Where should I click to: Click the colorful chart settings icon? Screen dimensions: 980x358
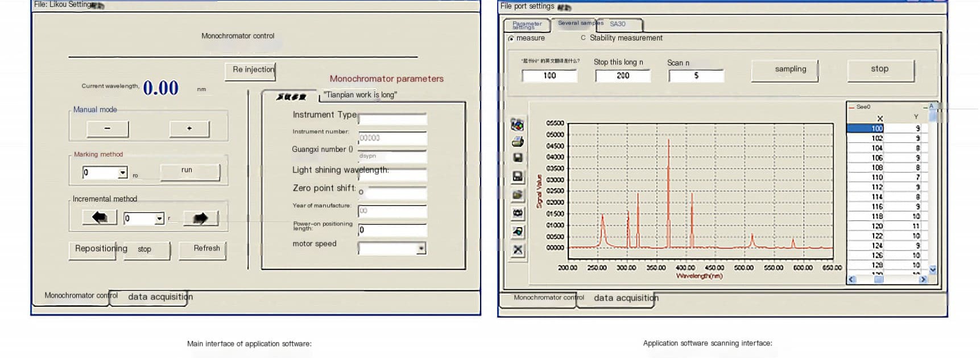(517, 125)
